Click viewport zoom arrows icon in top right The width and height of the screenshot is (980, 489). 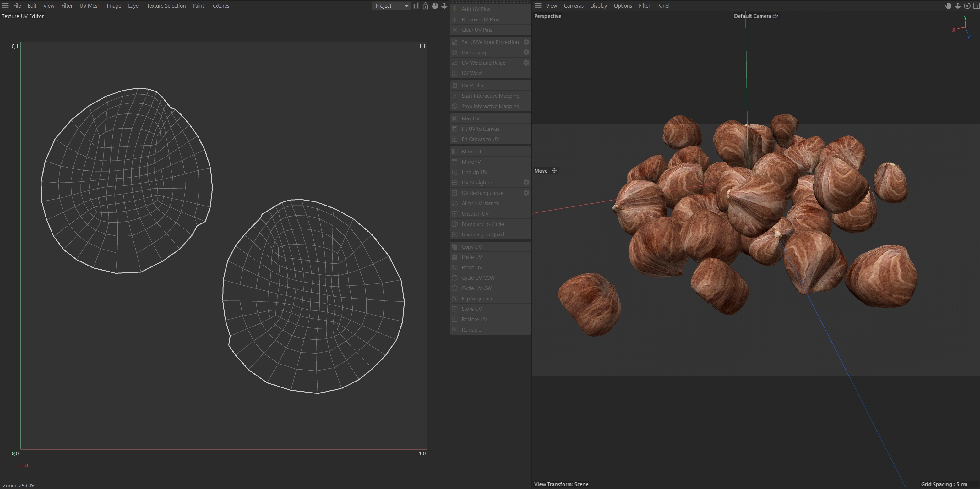[958, 6]
